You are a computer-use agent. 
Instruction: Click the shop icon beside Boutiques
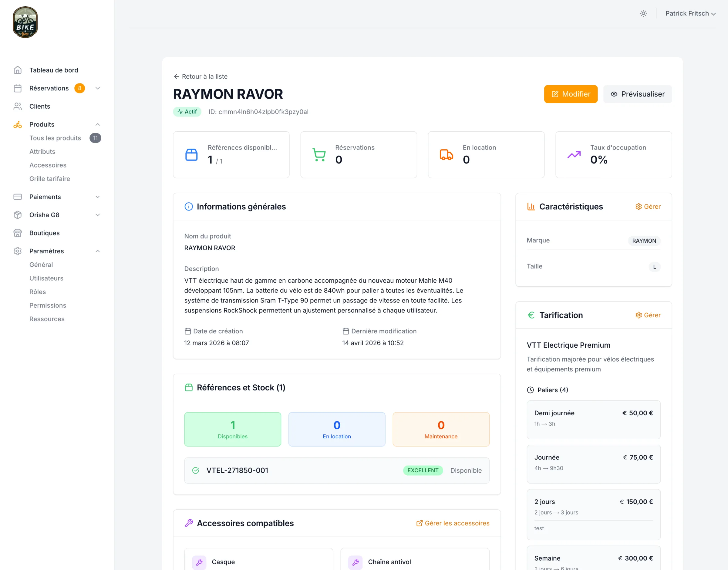click(18, 233)
